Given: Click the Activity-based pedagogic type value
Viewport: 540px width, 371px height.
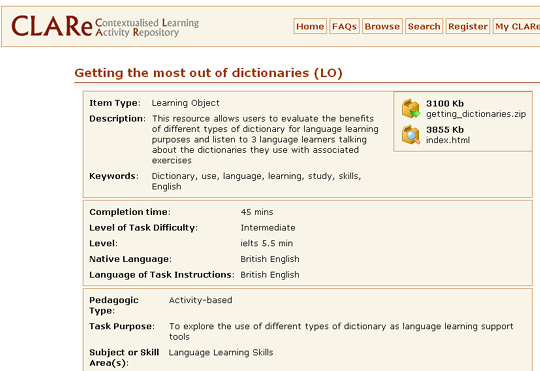Looking at the screenshot, I should (200, 300).
